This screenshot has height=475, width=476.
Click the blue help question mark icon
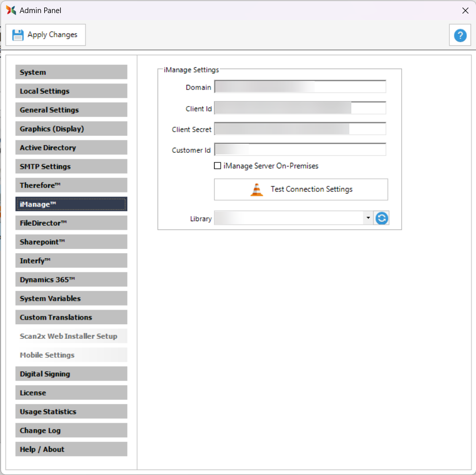pyautogui.click(x=460, y=35)
